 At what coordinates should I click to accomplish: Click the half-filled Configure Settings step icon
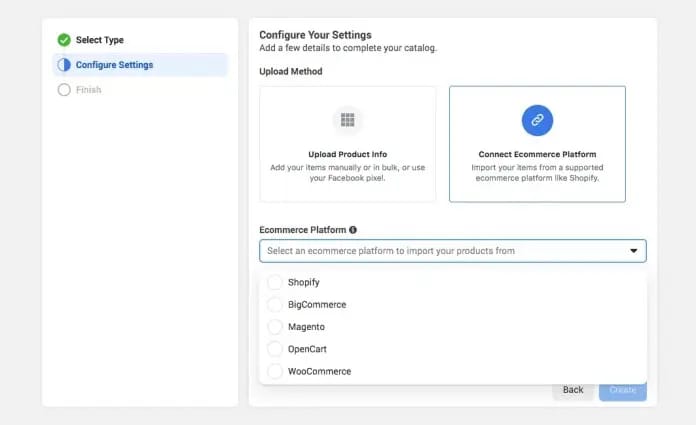click(64, 65)
